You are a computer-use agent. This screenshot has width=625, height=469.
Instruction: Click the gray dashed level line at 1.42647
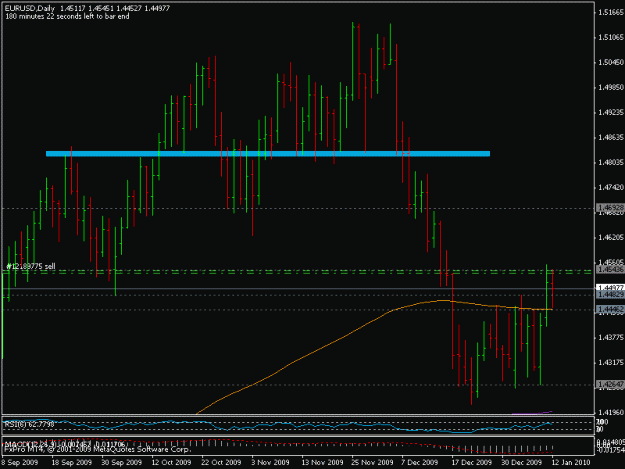coord(298,385)
